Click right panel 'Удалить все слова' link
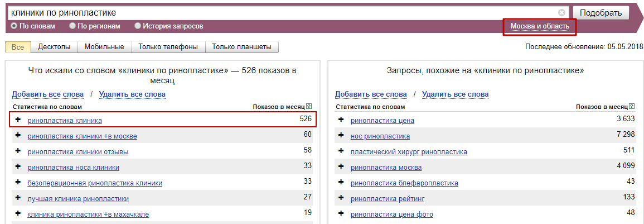 tap(456, 94)
